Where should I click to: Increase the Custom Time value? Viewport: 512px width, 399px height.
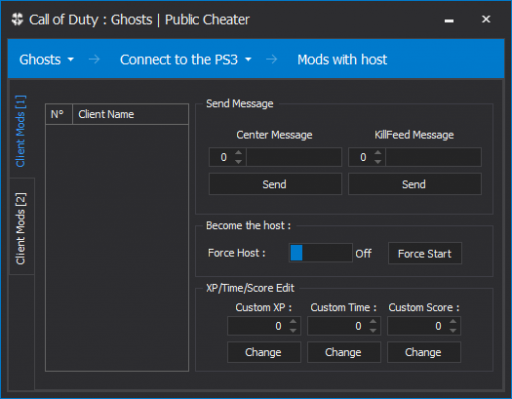click(373, 321)
